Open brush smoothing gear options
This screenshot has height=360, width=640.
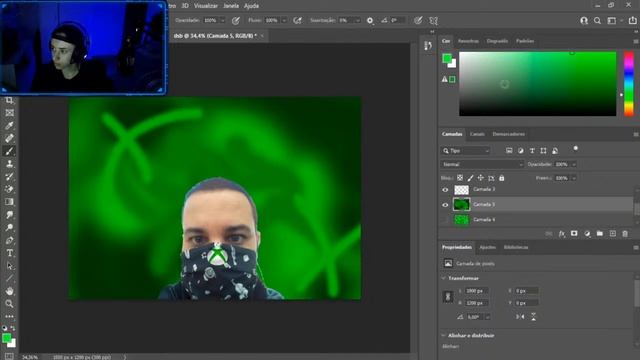pos(370,20)
